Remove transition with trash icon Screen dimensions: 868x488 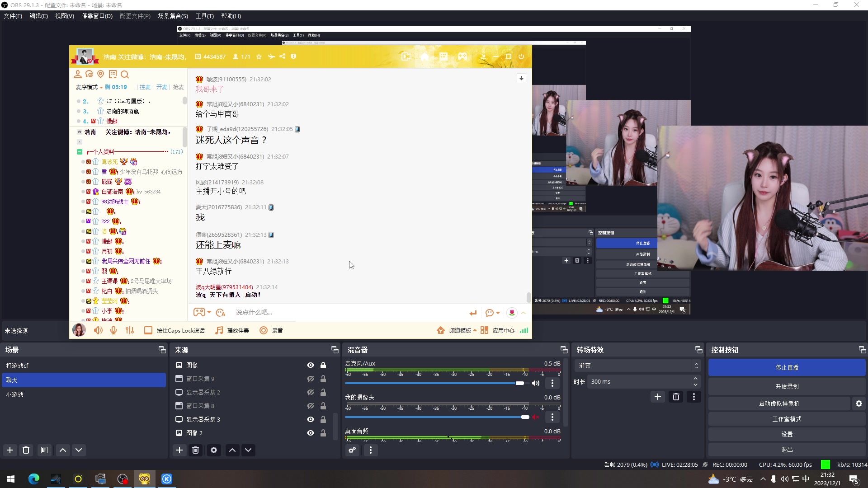[x=676, y=397]
